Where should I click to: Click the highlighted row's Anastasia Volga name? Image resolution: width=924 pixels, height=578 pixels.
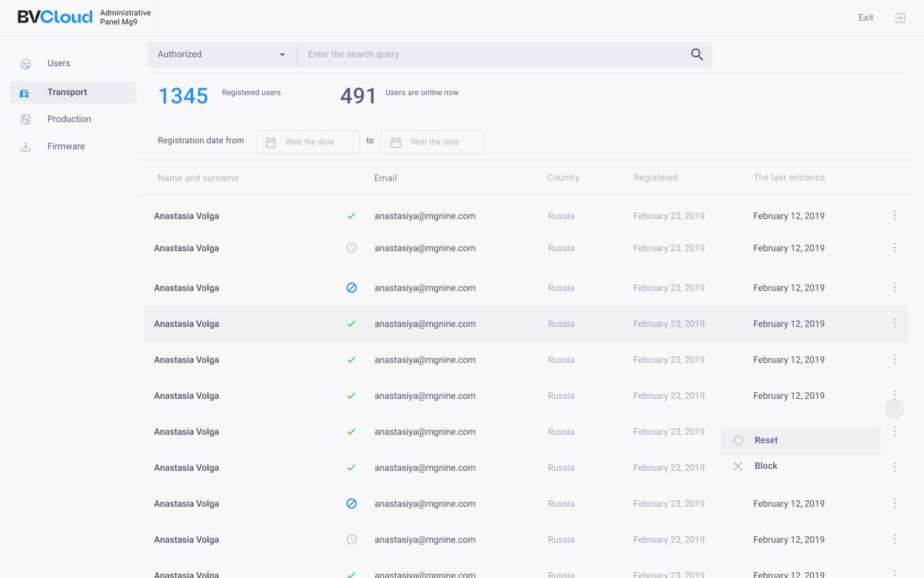(x=187, y=324)
